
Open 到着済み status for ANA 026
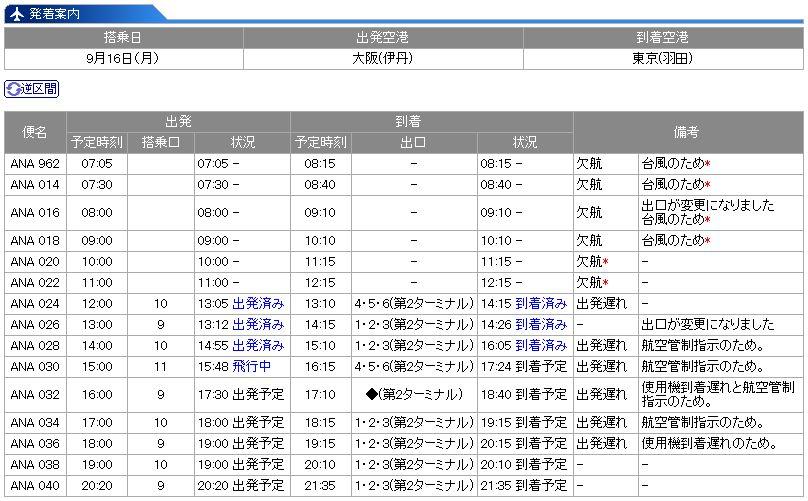[x=540, y=325]
